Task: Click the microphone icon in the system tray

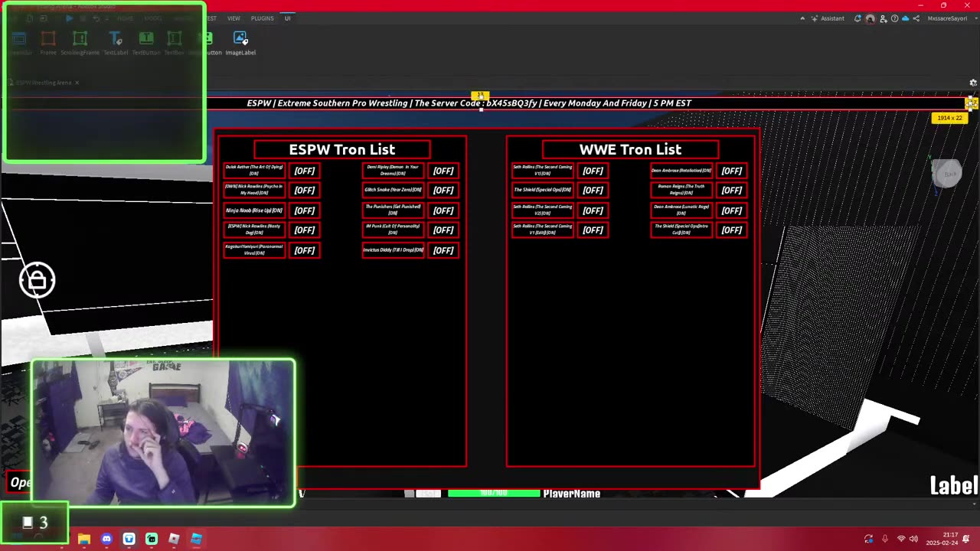Action: coord(885,539)
